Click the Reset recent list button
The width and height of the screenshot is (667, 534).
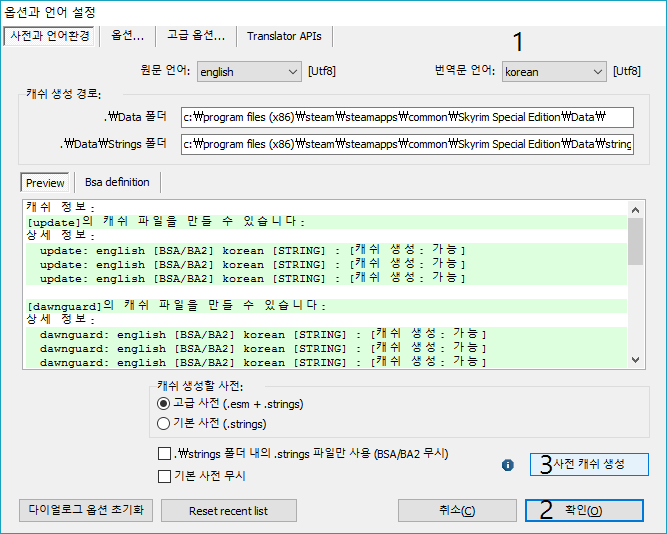pos(228,511)
